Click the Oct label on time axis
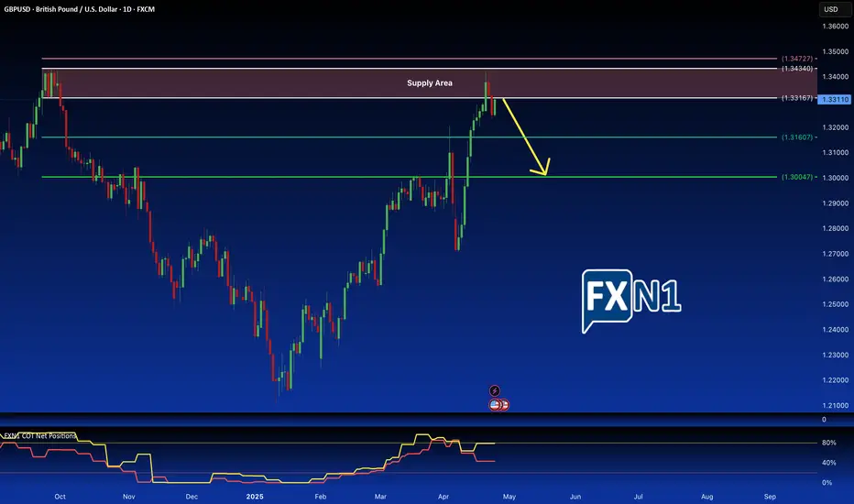Screen dimensions: 854x504 (60, 497)
